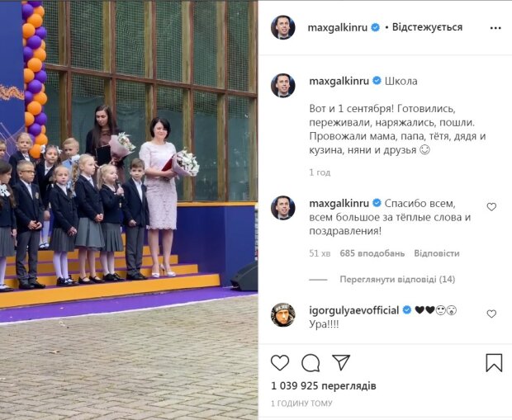Screen dimensions: 512x420
Task: Open the comment speech bubble icon
Action: click(311, 363)
